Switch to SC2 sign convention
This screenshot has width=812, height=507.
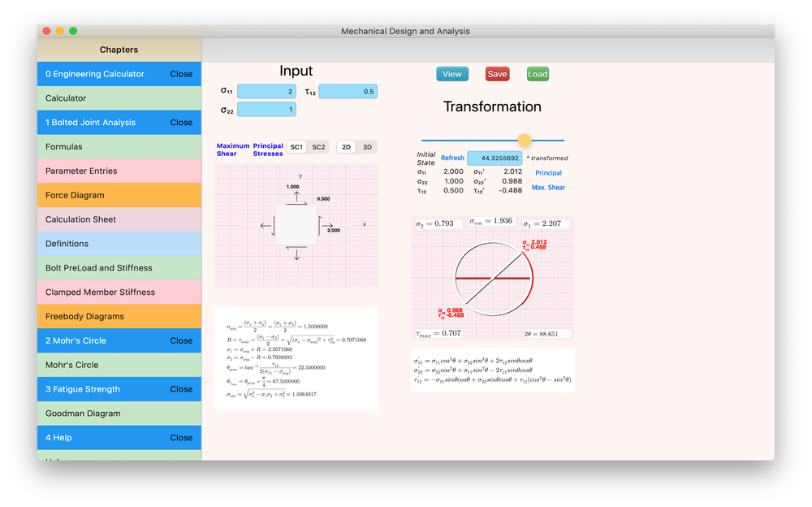(319, 147)
